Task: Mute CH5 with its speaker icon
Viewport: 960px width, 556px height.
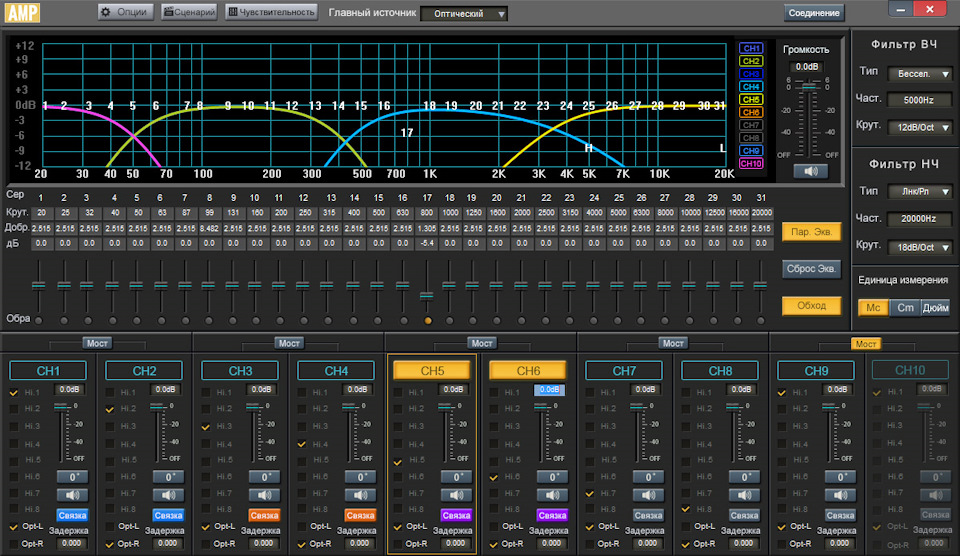Action: [456, 495]
